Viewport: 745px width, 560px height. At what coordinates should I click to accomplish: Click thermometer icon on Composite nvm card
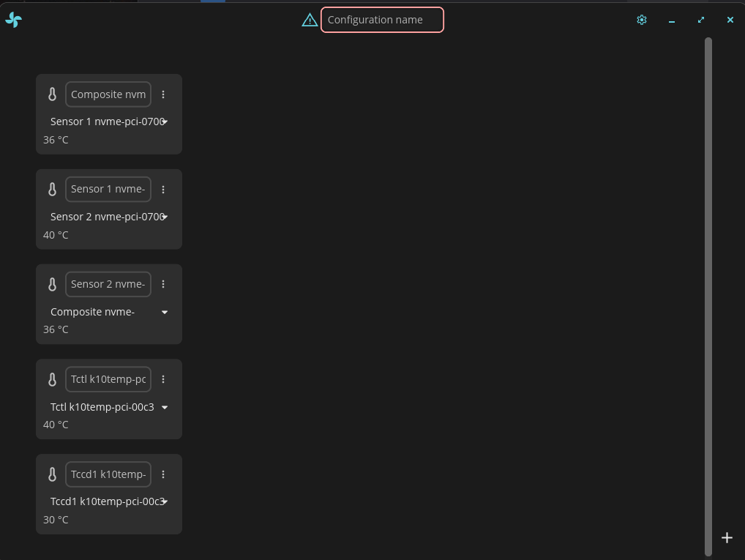[52, 94]
